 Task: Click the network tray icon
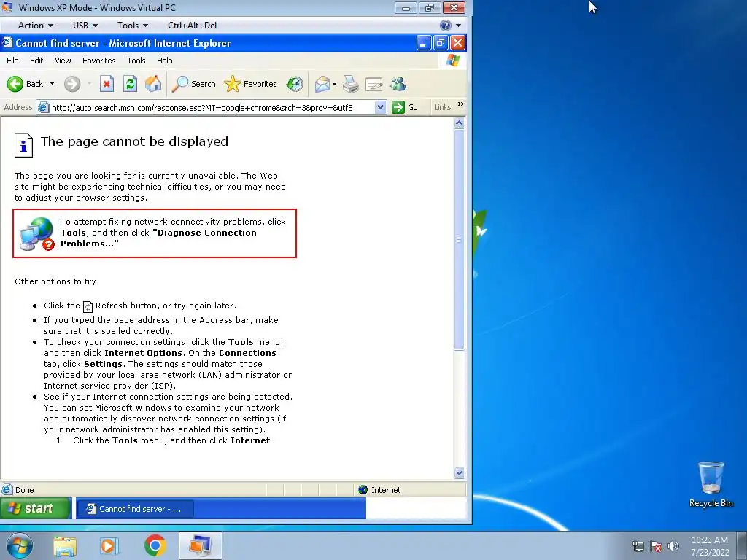coord(638,546)
